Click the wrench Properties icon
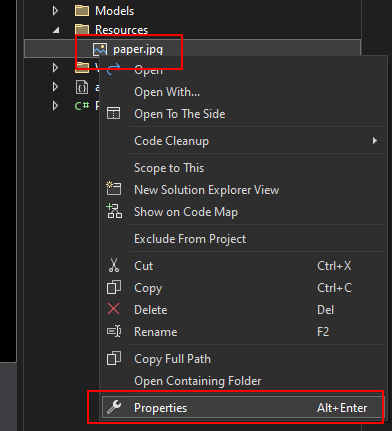 [114, 407]
